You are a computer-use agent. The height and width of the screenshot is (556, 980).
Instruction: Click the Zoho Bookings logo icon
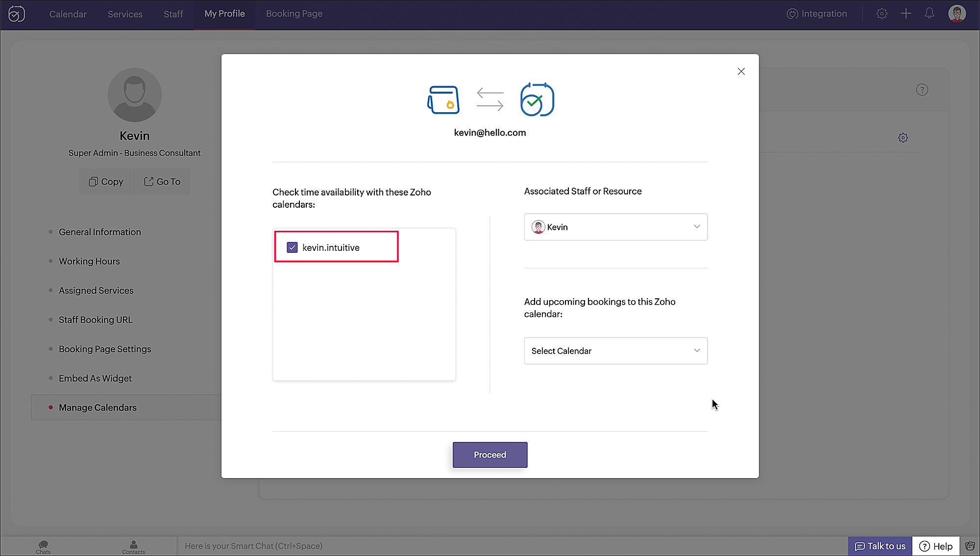tap(17, 14)
